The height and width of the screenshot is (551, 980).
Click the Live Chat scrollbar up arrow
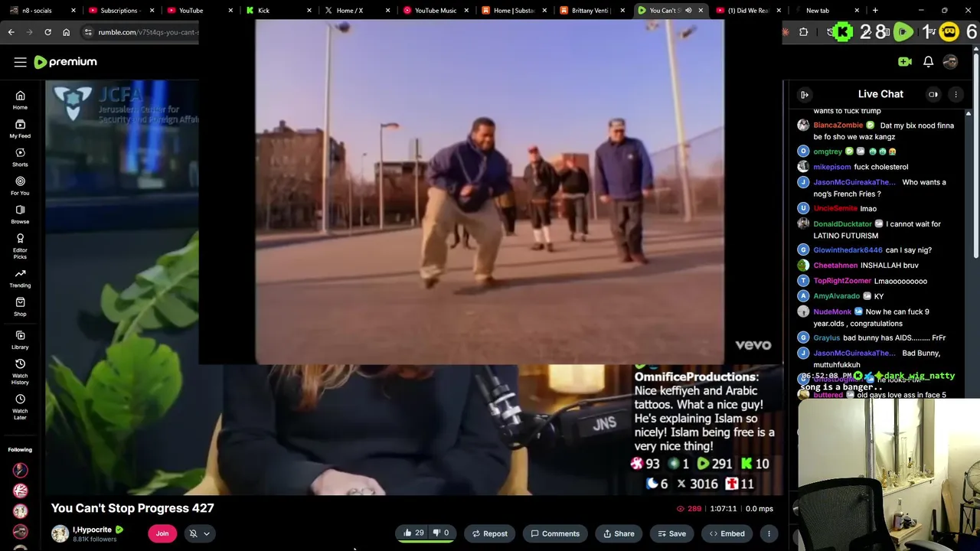[969, 114]
